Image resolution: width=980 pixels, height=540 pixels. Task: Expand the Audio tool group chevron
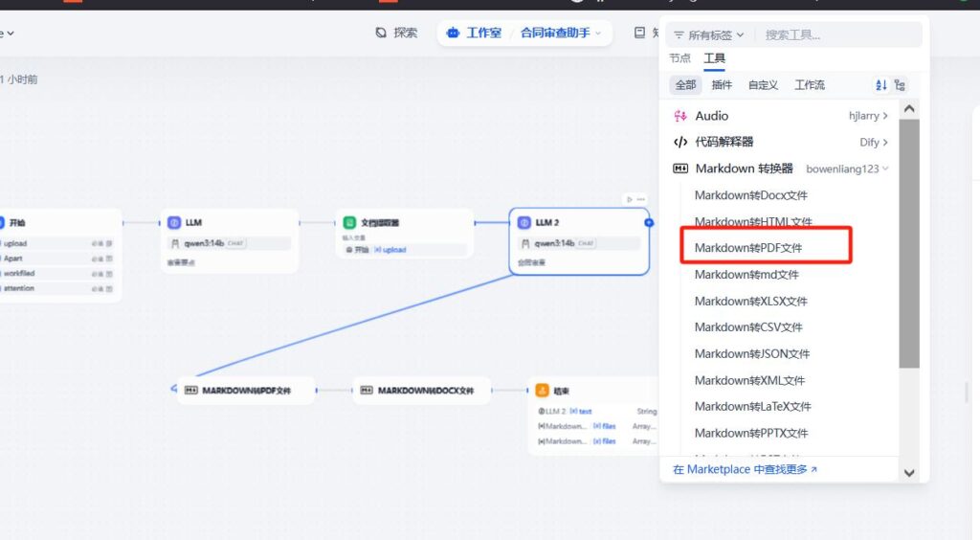885,116
